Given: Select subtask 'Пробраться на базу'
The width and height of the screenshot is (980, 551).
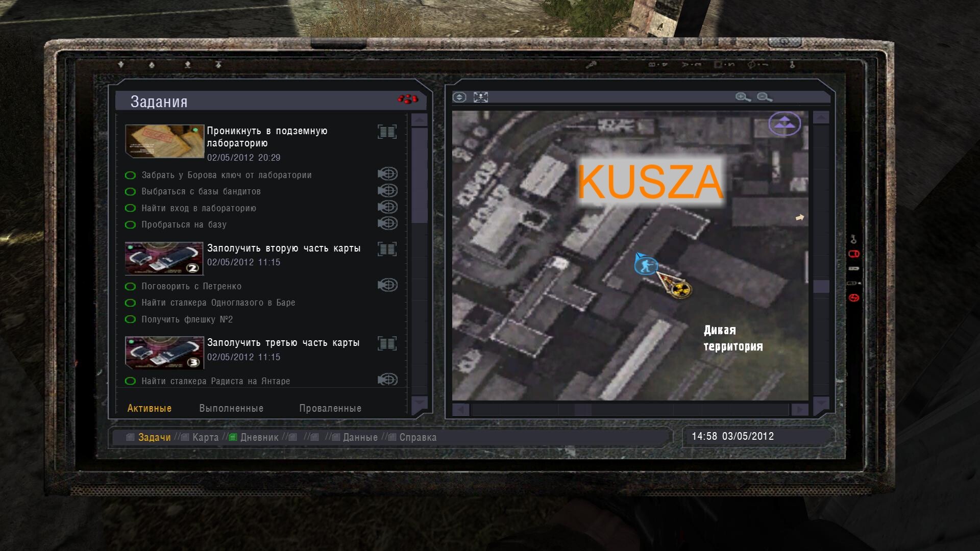Looking at the screenshot, I should [x=184, y=224].
